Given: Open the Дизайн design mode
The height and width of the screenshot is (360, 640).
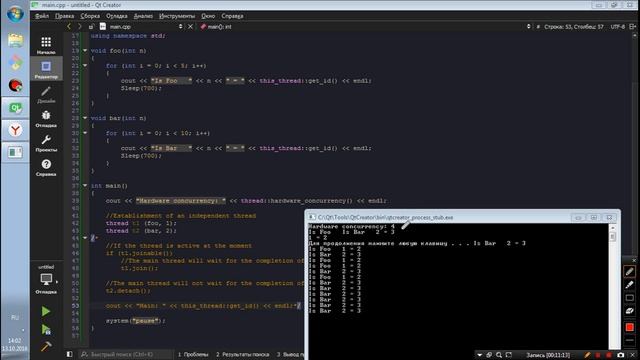Looking at the screenshot, I should click(46, 94).
